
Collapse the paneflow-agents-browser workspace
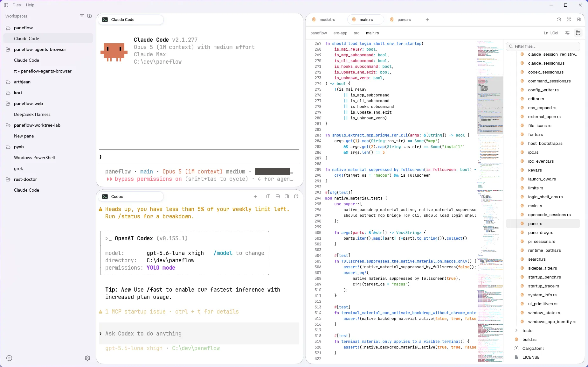click(x=8, y=49)
